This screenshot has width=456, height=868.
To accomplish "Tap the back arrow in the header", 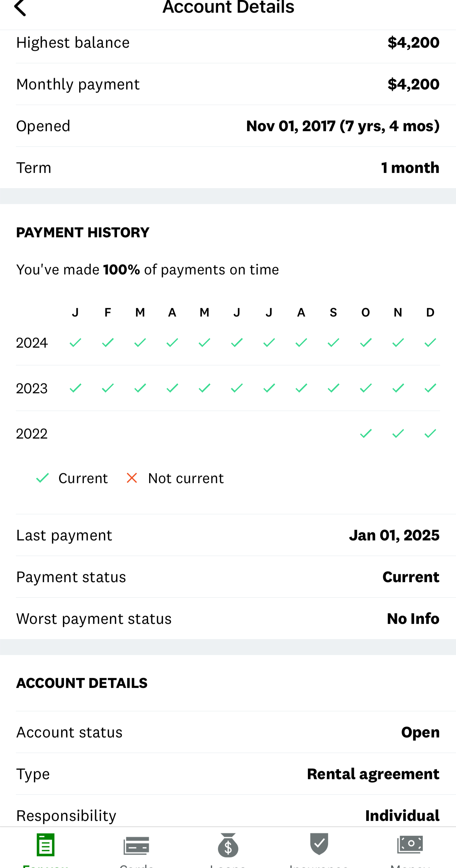I will click(21, 8).
